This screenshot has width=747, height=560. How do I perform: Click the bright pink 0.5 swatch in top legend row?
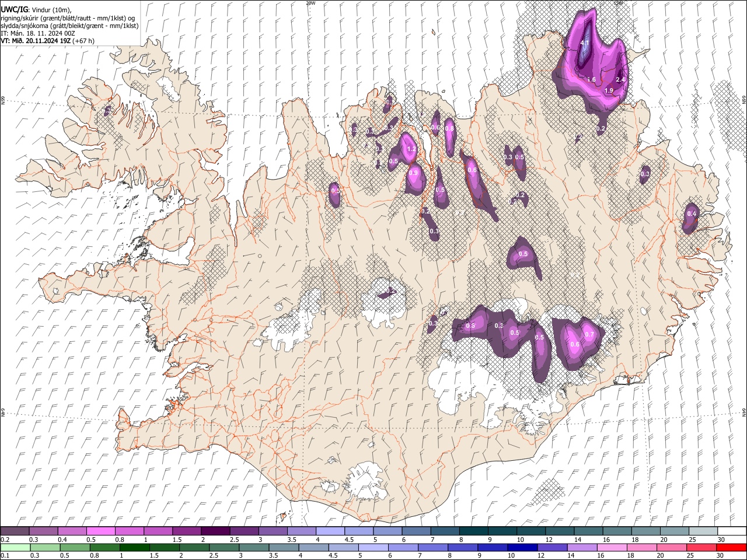pos(100,531)
